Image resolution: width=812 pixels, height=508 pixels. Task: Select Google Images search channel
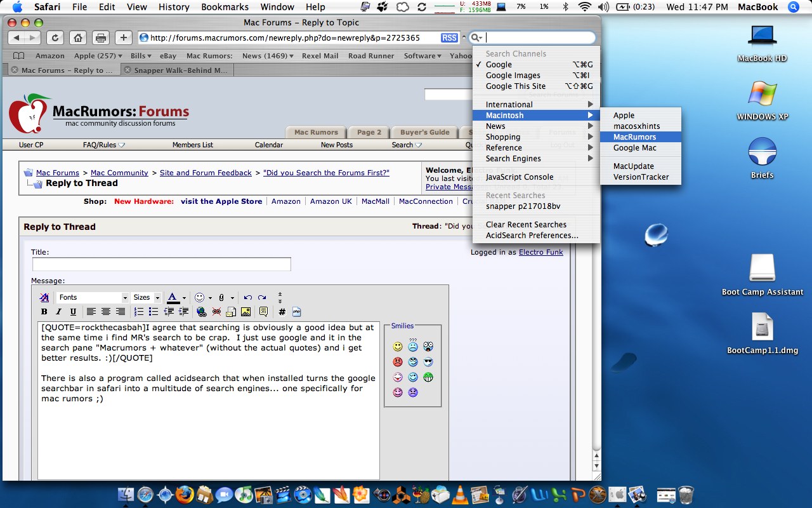(x=536, y=76)
